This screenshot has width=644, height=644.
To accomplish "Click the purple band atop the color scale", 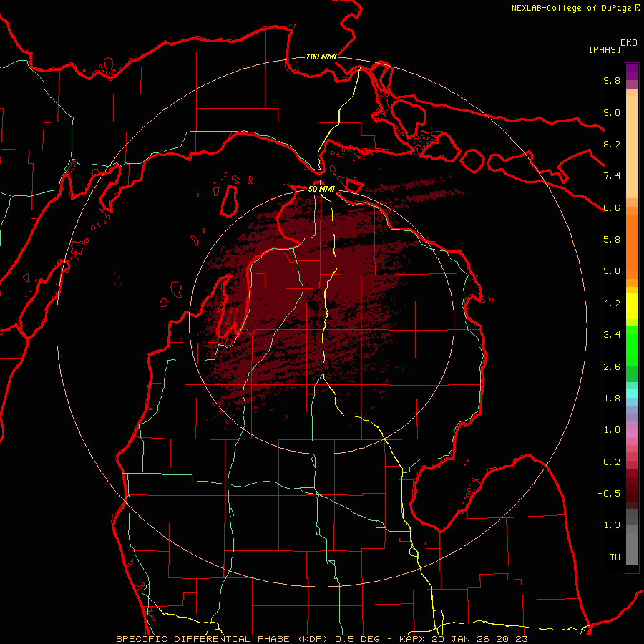I will click(x=632, y=72).
